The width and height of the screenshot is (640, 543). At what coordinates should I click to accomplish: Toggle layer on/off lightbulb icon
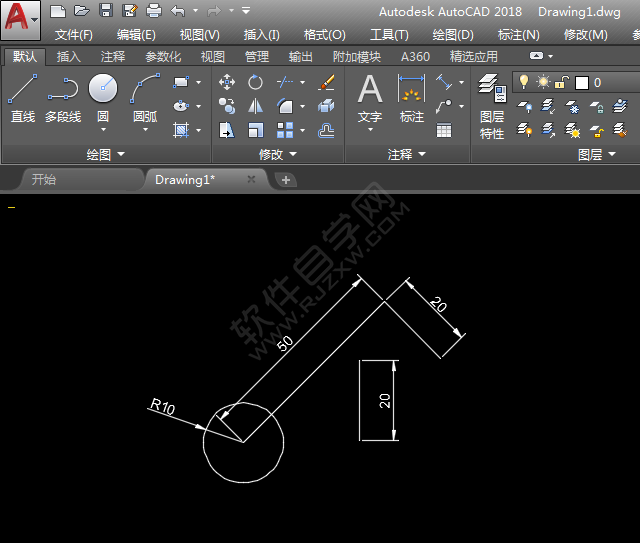point(523,82)
